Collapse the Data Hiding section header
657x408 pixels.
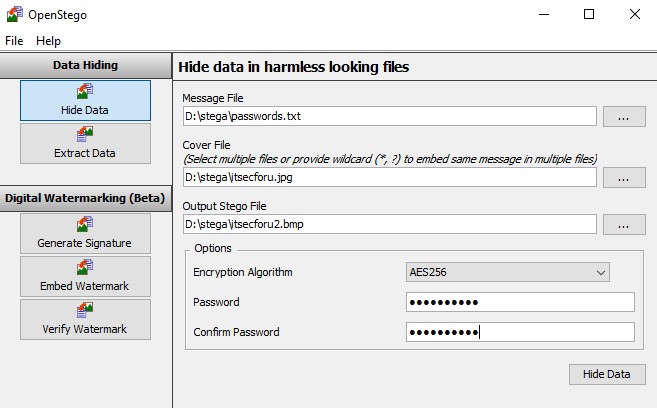(85, 65)
